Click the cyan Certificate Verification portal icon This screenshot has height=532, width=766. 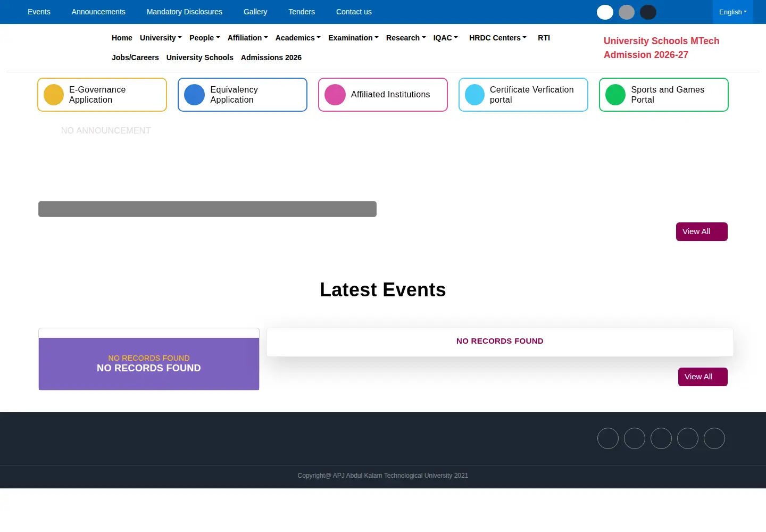click(474, 95)
